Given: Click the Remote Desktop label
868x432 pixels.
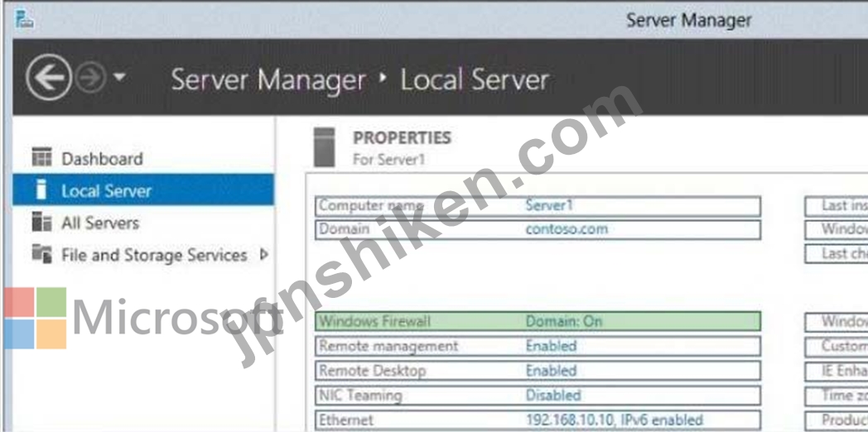Looking at the screenshot, I should click(x=372, y=371).
